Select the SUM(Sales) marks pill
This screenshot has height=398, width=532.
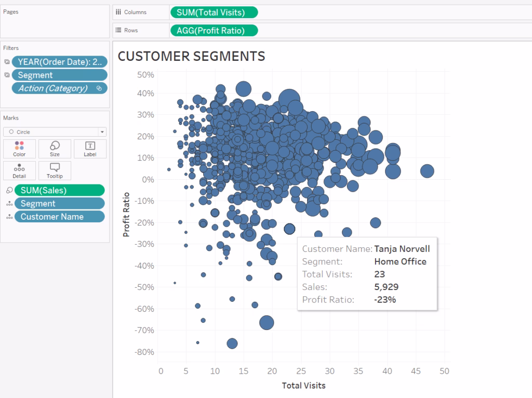coord(59,191)
